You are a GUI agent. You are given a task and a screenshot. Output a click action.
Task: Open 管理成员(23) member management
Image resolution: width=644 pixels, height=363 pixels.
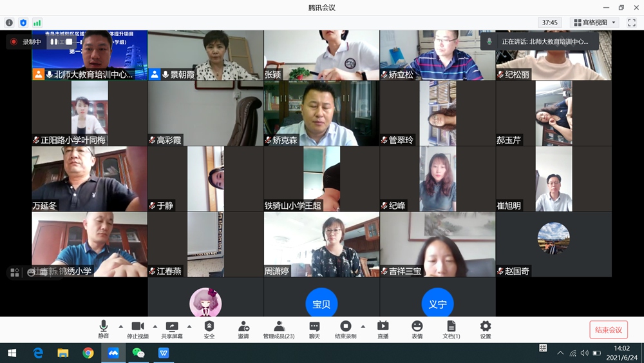click(279, 329)
